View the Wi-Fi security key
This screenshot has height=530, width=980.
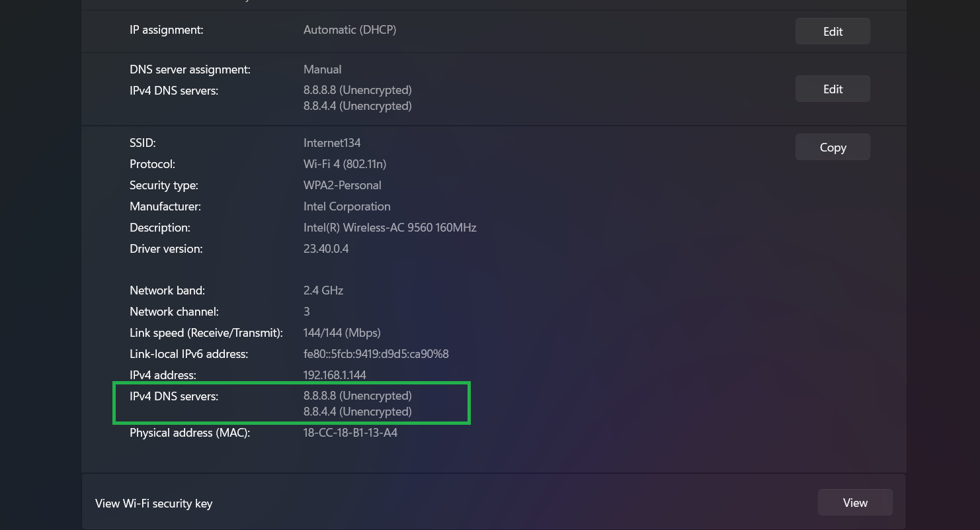click(x=855, y=502)
